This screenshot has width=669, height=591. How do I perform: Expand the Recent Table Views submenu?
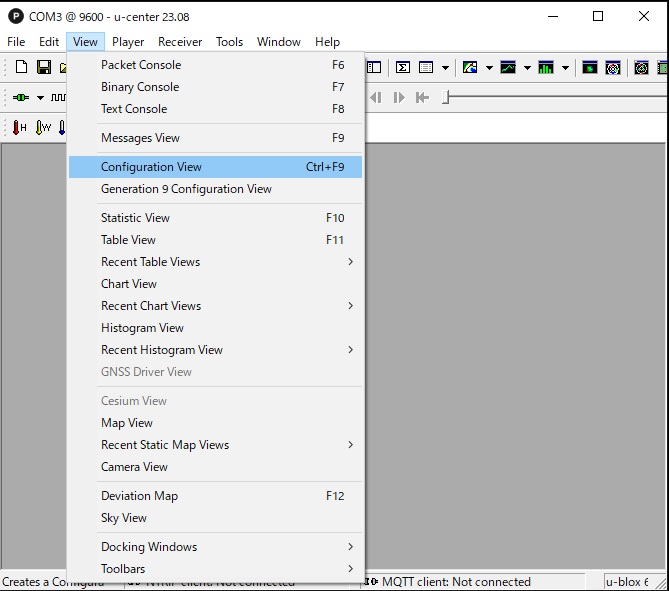point(215,262)
